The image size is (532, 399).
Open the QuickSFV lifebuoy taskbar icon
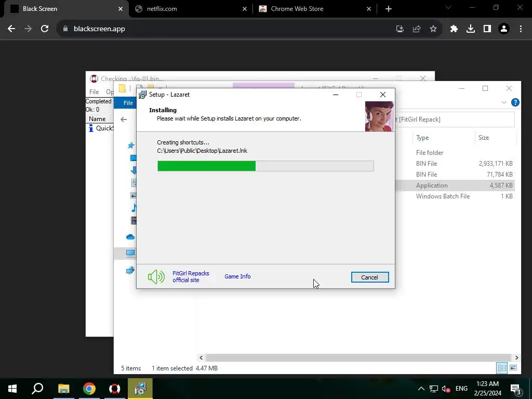pyautogui.click(x=115, y=389)
